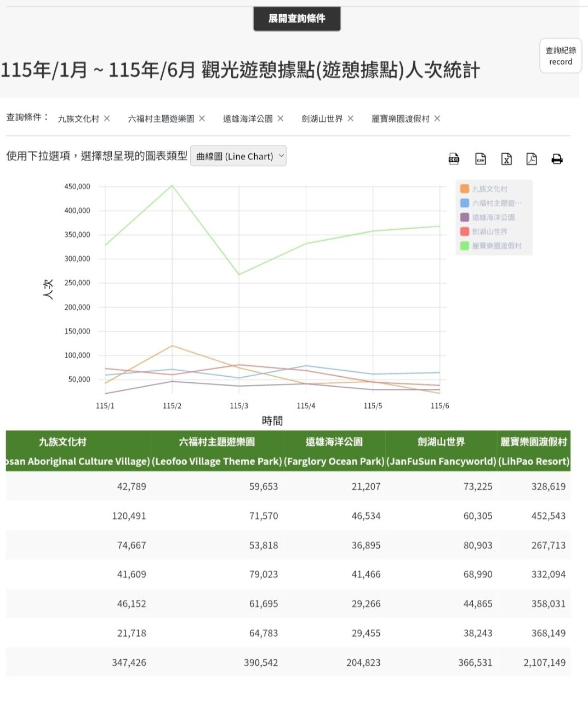Click chart x-axis label 115/3

(239, 406)
